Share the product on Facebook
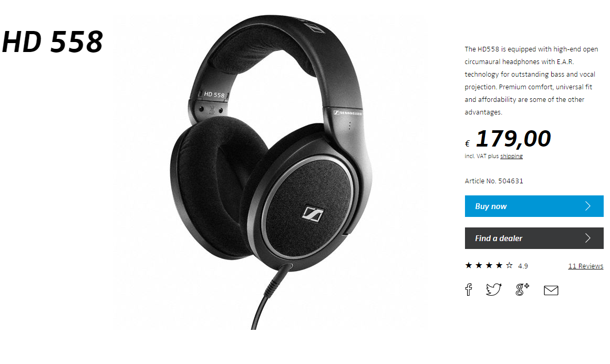Screen dimensions: 610x364 [469, 290]
